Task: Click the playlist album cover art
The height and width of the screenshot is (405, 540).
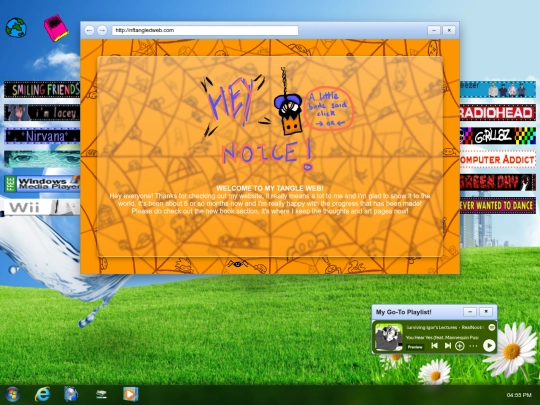Action: tap(389, 337)
